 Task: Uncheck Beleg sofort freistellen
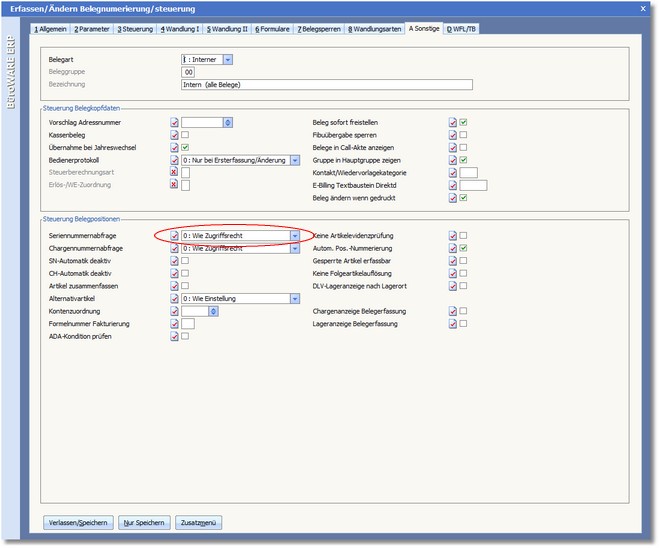click(x=465, y=122)
